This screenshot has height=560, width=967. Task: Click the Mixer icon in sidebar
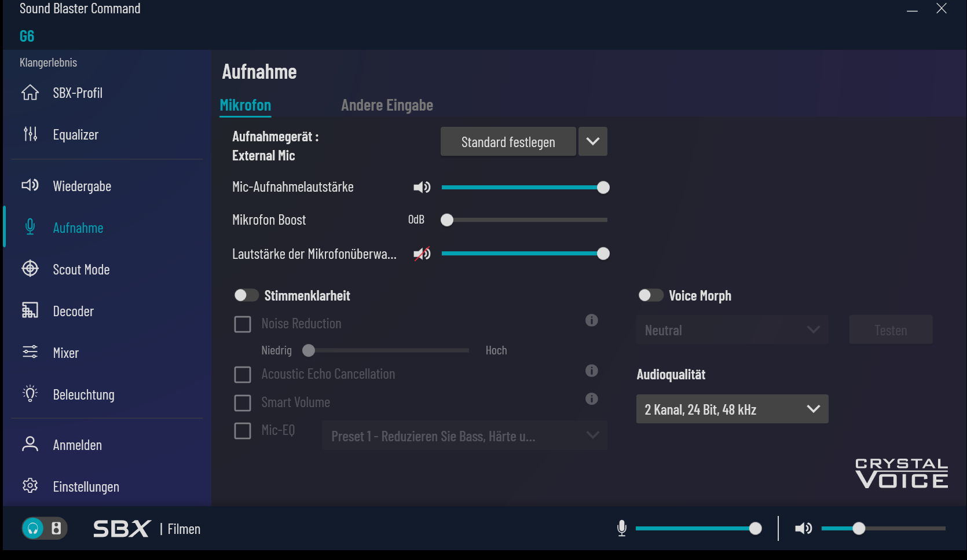[x=30, y=352]
